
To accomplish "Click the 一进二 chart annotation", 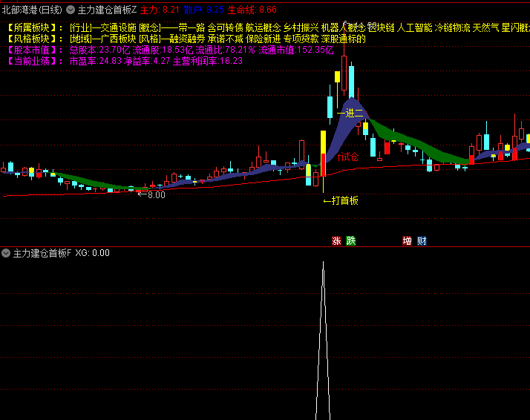I will tap(350, 114).
